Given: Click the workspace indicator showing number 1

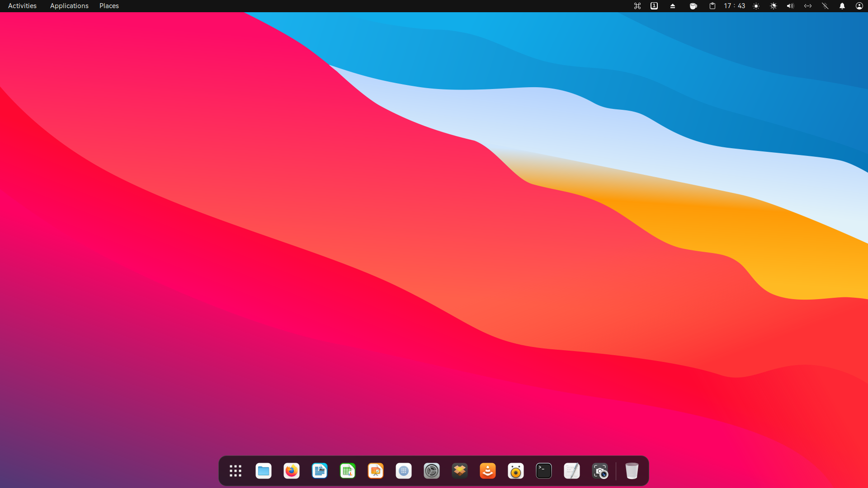Looking at the screenshot, I should [654, 6].
